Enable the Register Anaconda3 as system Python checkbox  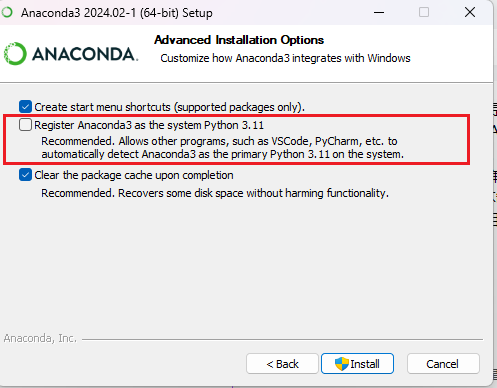click(x=25, y=125)
